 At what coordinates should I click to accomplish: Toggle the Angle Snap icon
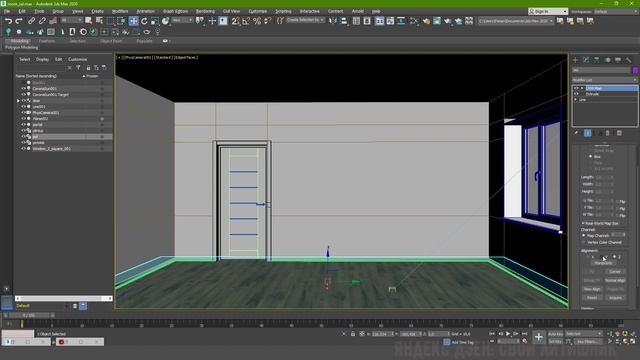[x=246, y=21]
